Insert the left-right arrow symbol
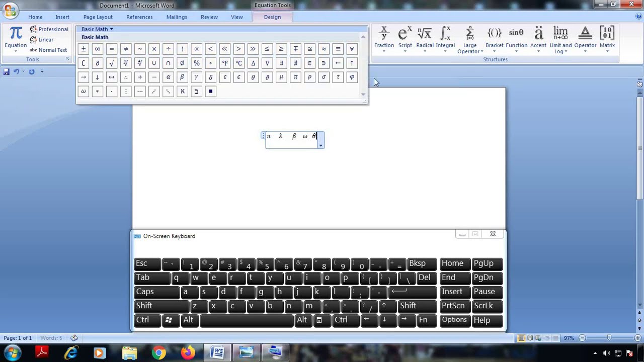 point(112,77)
